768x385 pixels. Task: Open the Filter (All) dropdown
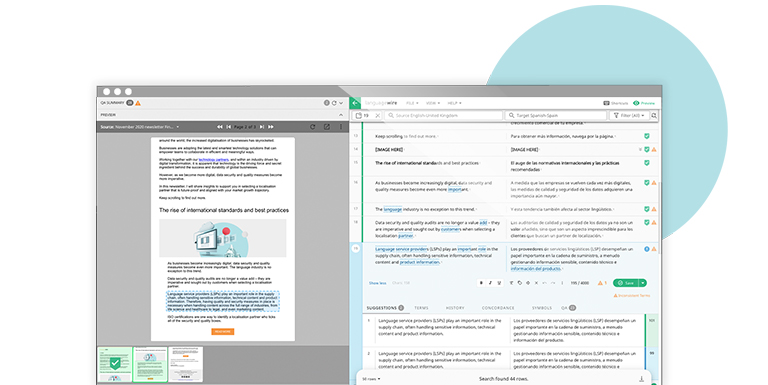[x=629, y=116]
